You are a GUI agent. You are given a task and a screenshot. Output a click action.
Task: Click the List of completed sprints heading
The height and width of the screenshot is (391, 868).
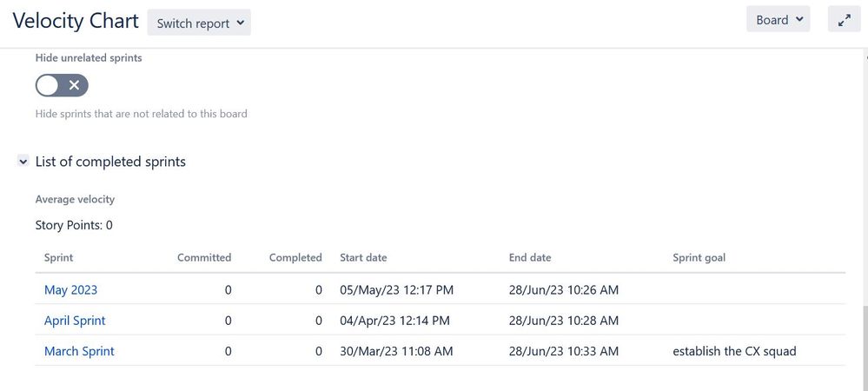tap(110, 162)
